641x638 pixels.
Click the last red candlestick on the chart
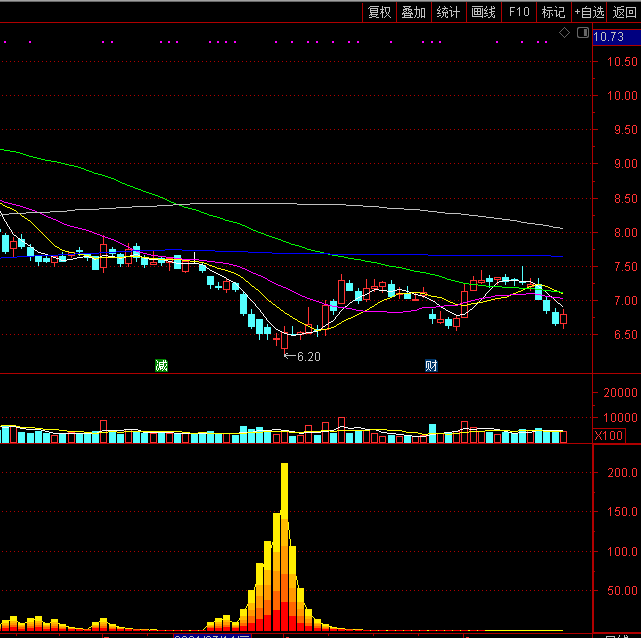(564, 319)
